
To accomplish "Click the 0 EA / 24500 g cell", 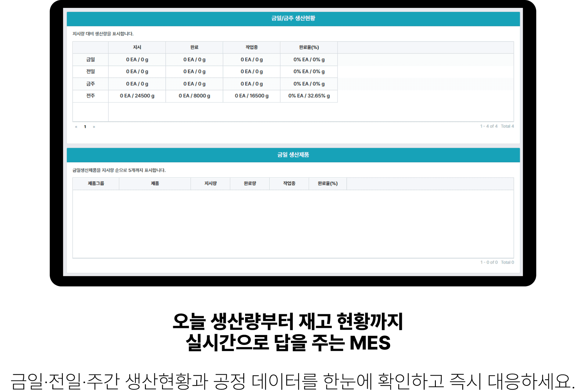I will point(137,96).
